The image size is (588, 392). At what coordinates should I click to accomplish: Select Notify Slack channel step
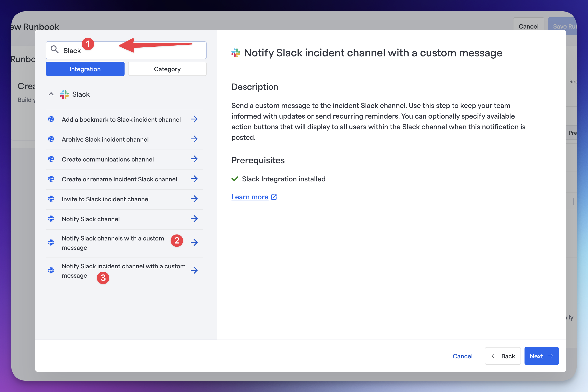tap(125, 219)
